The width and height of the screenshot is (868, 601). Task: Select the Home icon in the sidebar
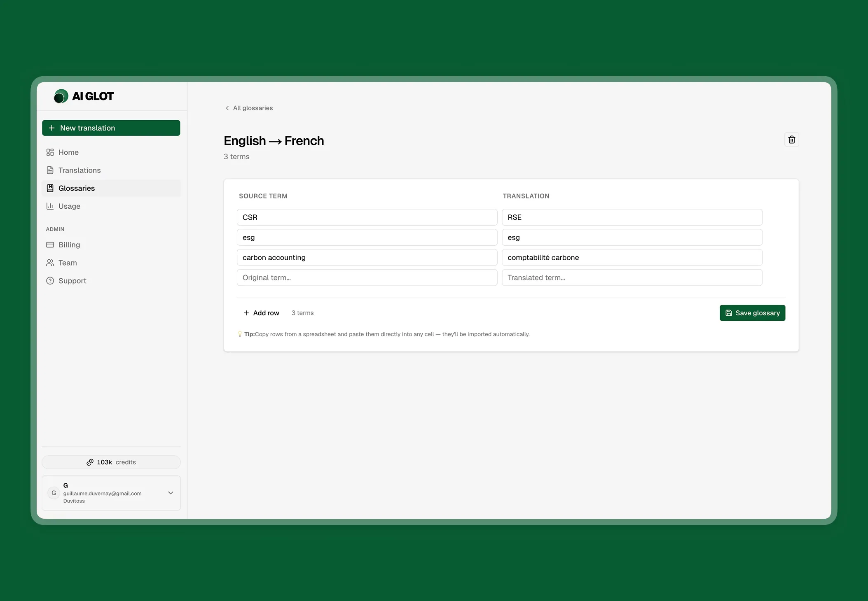pos(50,152)
